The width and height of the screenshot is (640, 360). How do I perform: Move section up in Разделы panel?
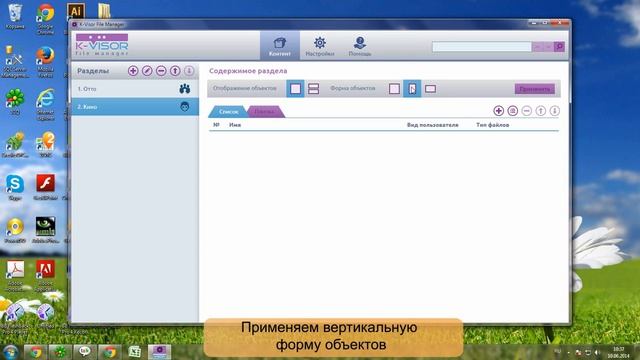pyautogui.click(x=175, y=71)
